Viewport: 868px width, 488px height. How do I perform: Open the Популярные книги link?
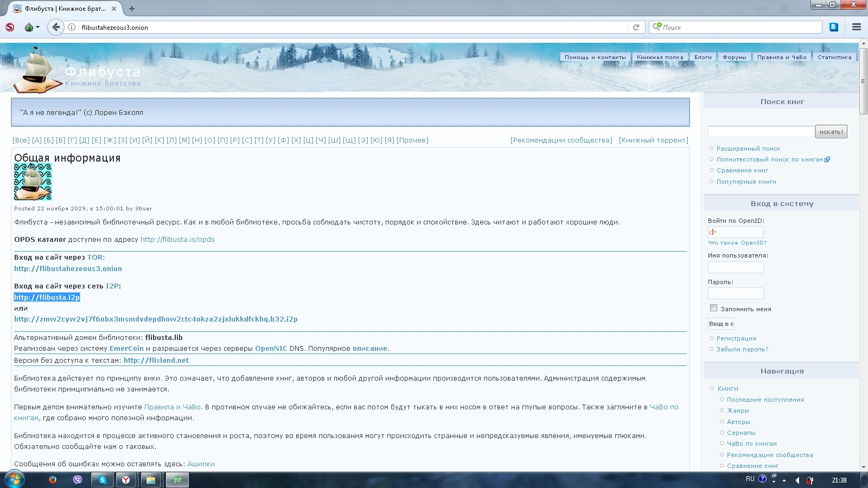point(746,182)
